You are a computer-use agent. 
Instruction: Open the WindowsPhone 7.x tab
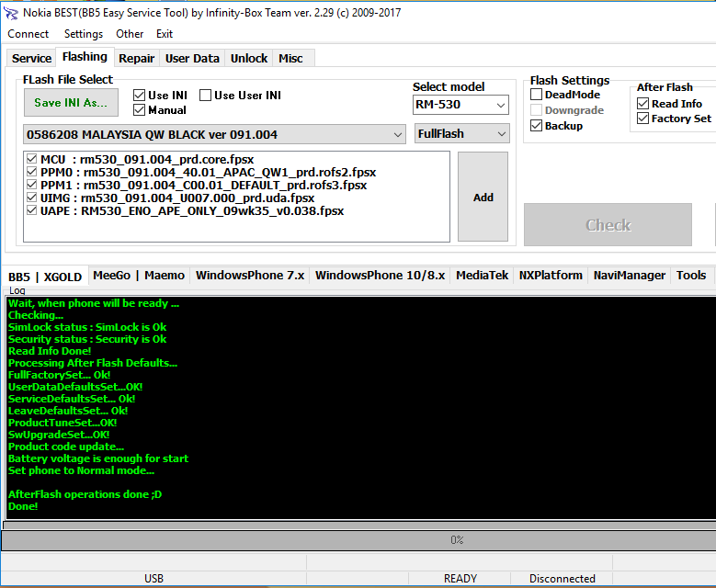[250, 276]
